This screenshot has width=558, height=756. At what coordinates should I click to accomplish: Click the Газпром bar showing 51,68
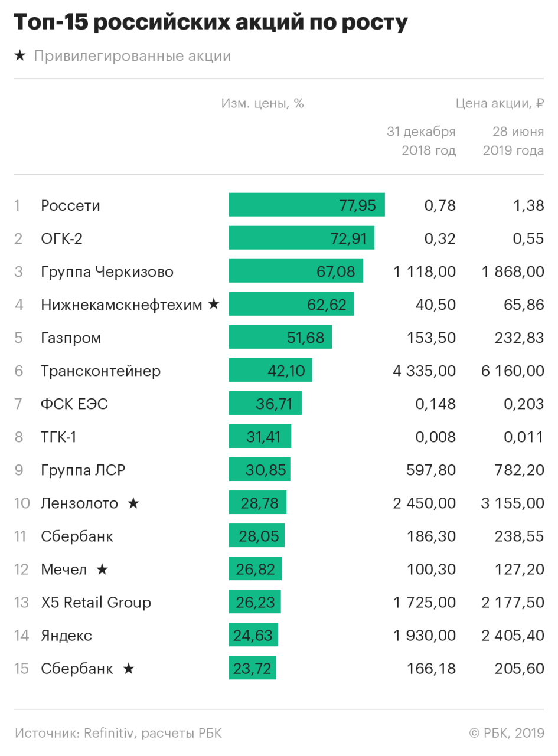(280, 338)
